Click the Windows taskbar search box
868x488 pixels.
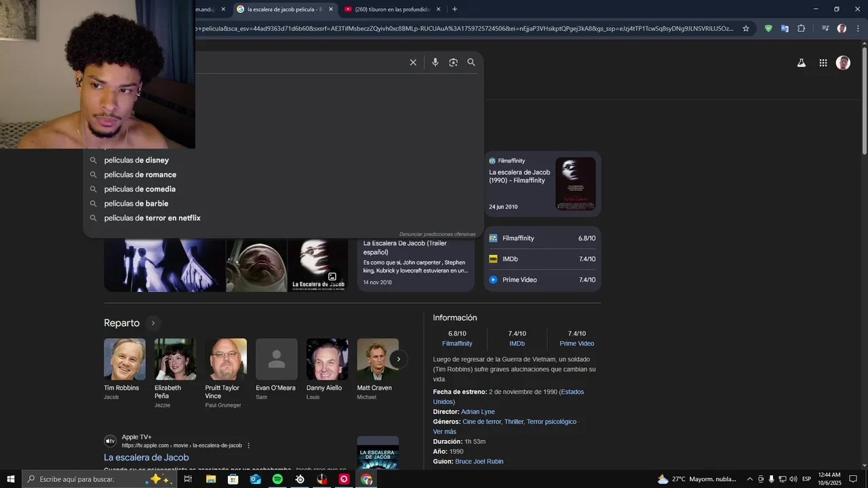coord(98,479)
